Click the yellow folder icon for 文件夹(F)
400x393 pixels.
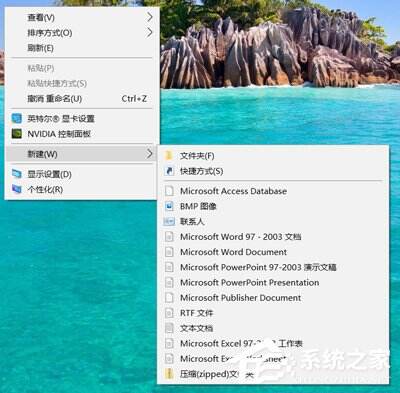point(169,155)
